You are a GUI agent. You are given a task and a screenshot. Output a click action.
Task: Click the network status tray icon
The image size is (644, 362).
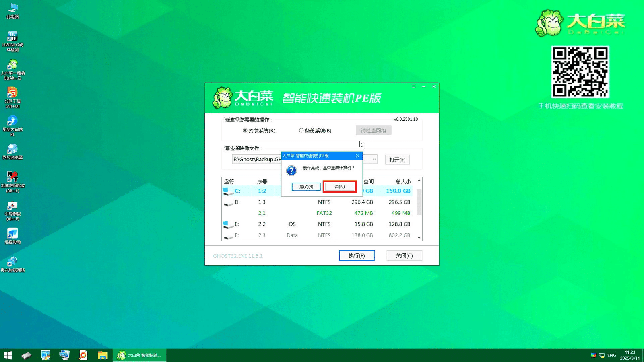tap(602, 355)
